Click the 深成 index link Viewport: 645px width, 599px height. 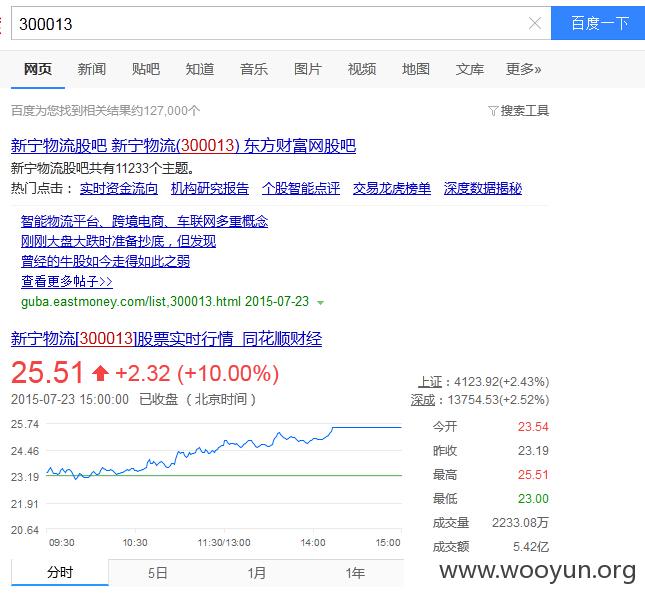pos(423,400)
